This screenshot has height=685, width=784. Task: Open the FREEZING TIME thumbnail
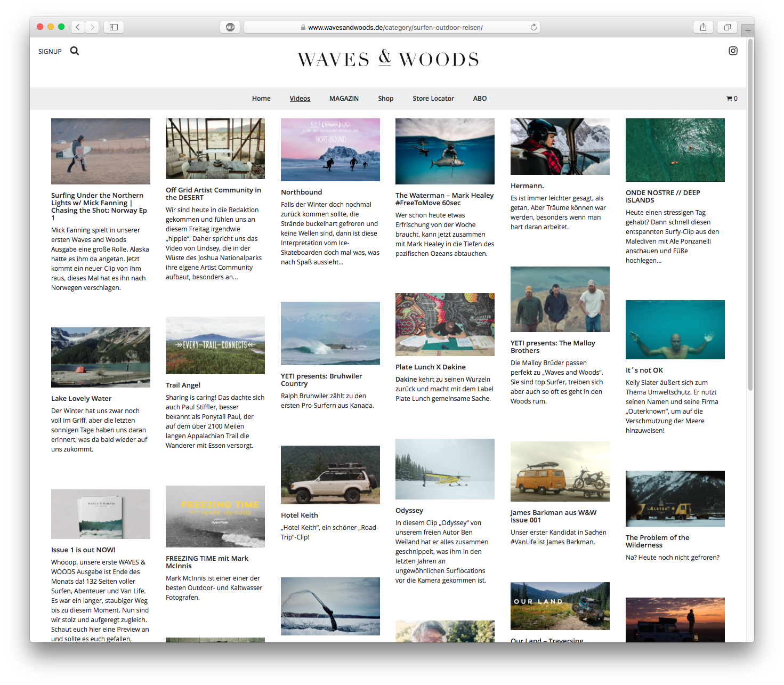click(215, 517)
